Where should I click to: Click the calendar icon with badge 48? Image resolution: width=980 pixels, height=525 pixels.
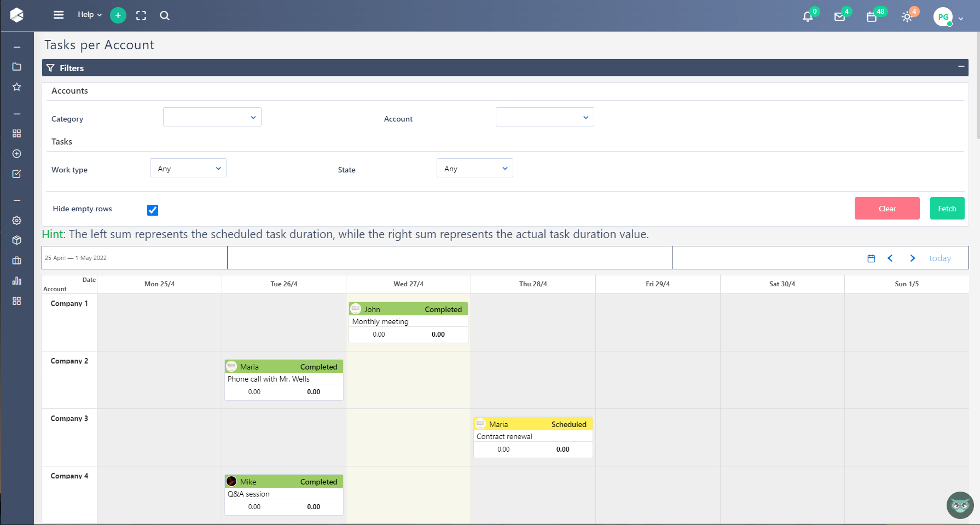[872, 16]
